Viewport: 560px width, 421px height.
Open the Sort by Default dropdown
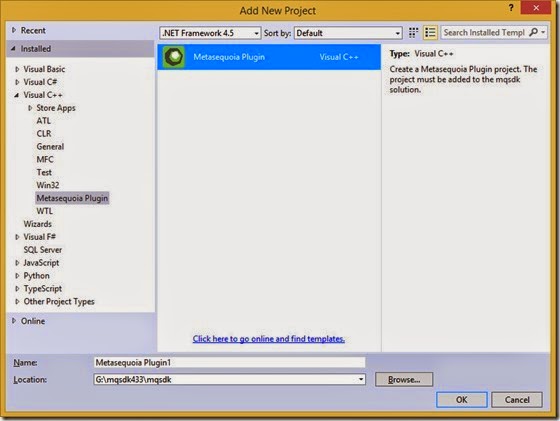[348, 33]
